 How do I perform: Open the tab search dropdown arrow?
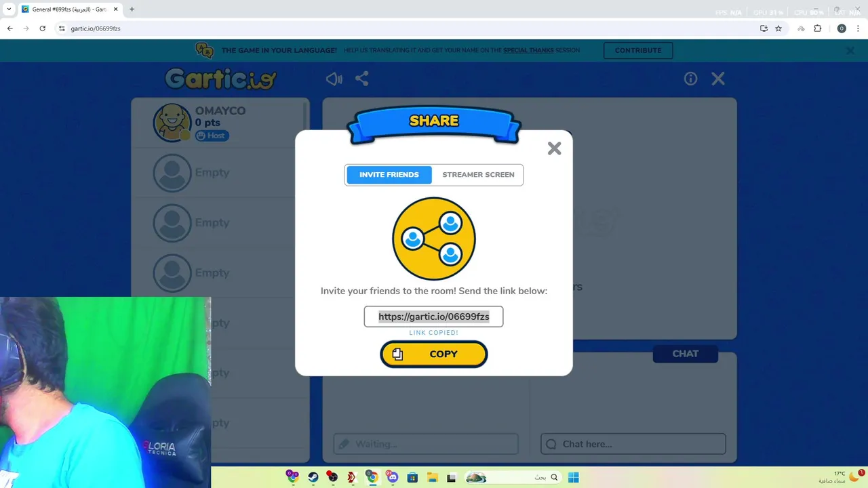9,9
